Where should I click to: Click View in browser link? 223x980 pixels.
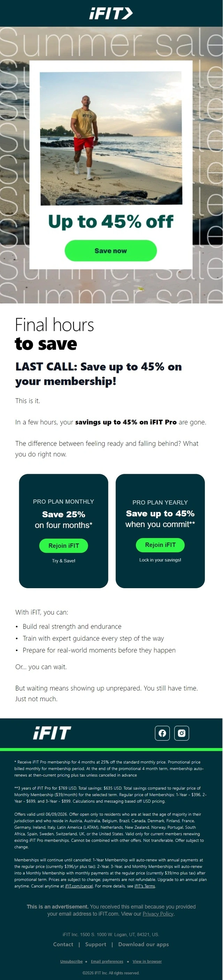147,961
